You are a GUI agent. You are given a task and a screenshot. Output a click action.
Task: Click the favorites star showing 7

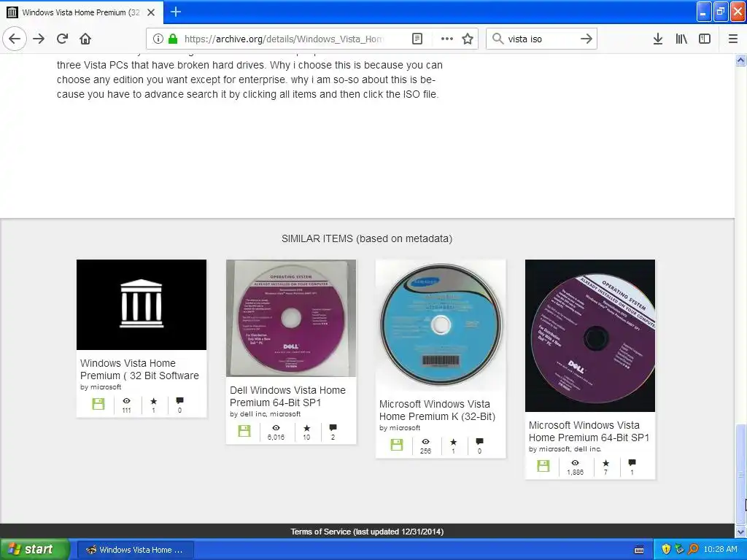tap(606, 463)
